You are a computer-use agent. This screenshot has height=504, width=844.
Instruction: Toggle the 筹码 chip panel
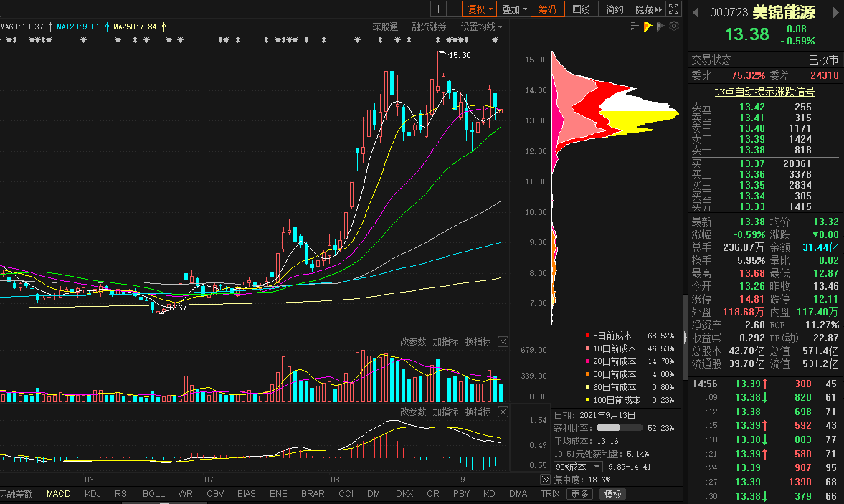(547, 9)
